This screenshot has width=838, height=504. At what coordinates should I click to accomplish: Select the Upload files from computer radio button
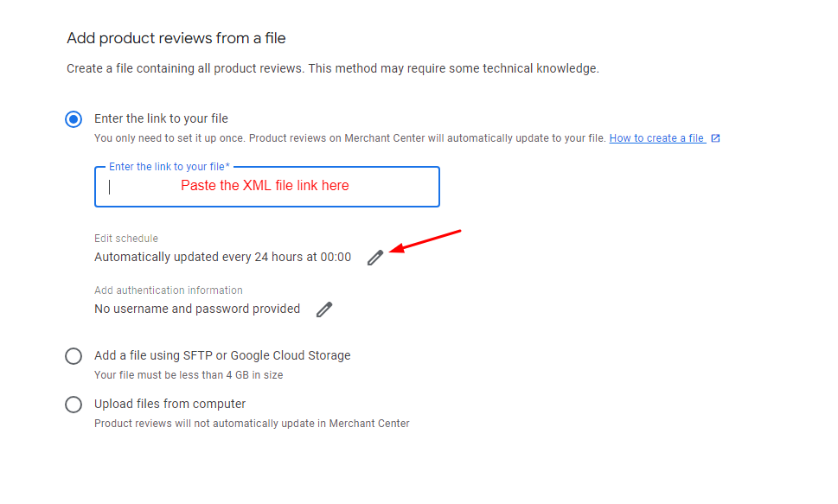(74, 405)
